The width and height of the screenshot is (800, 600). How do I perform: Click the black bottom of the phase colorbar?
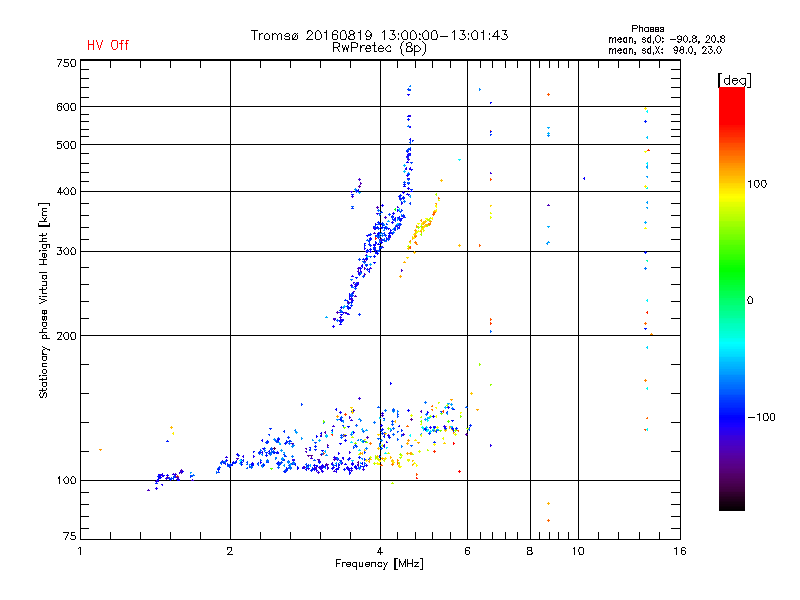[x=732, y=503]
